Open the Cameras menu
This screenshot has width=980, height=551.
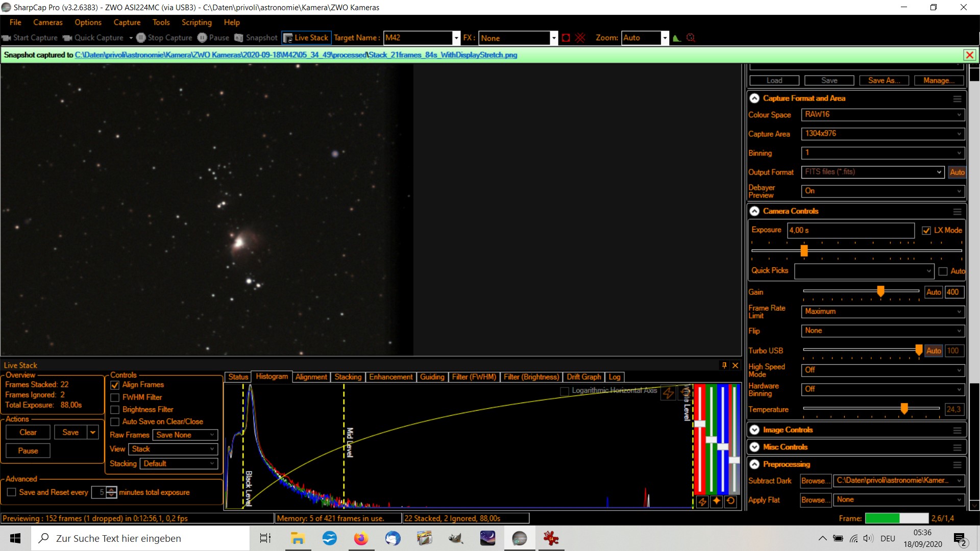coord(48,22)
